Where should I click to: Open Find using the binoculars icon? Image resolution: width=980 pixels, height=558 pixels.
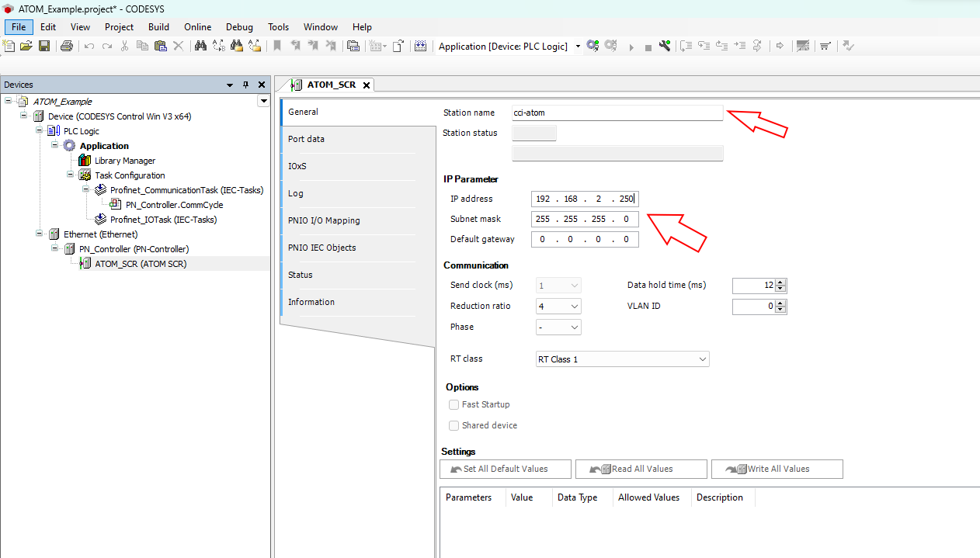(x=200, y=47)
